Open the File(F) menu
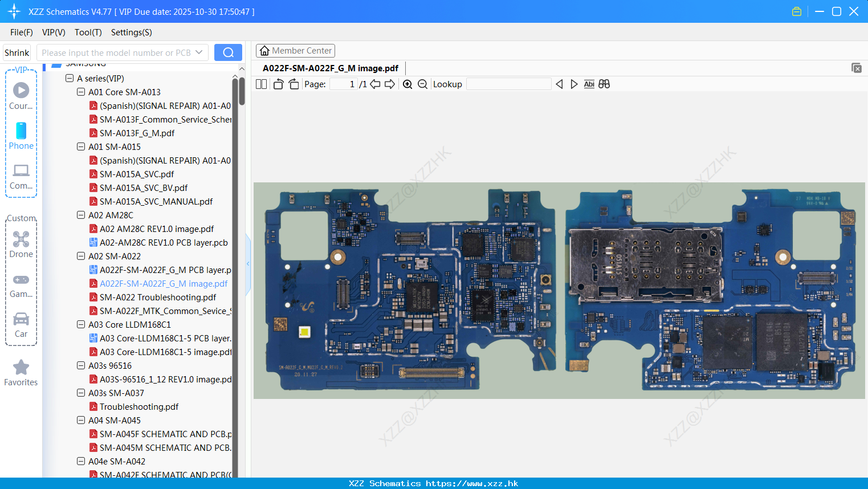This screenshot has width=868, height=489. 22,32
